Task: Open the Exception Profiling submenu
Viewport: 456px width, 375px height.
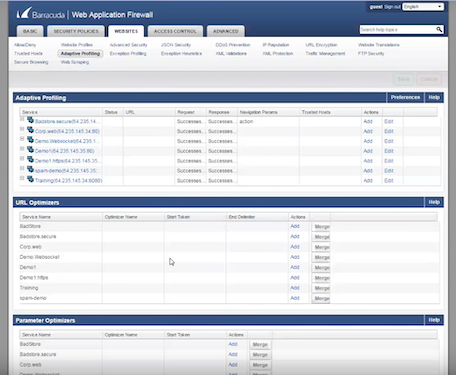Action: [128, 53]
